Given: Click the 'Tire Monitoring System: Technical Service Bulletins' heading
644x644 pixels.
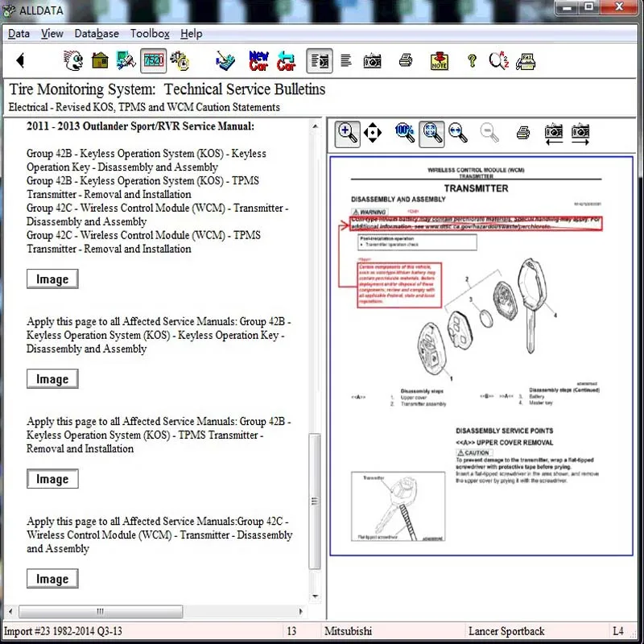Looking at the screenshot, I should tap(167, 89).
